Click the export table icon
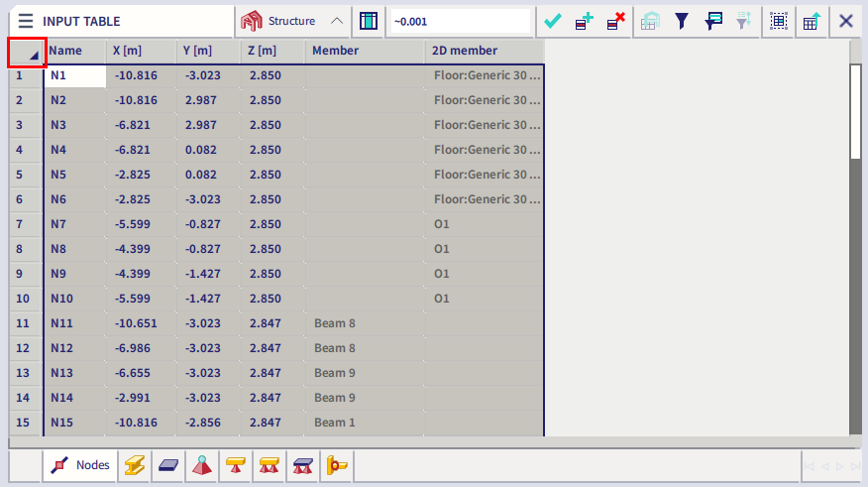This screenshot has width=868, height=487. coord(811,21)
